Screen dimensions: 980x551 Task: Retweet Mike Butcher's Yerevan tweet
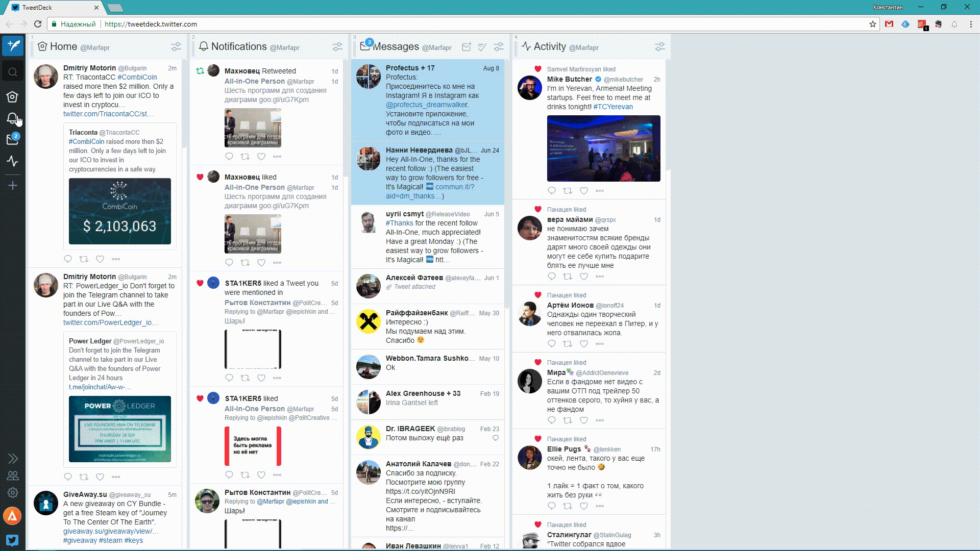(568, 191)
